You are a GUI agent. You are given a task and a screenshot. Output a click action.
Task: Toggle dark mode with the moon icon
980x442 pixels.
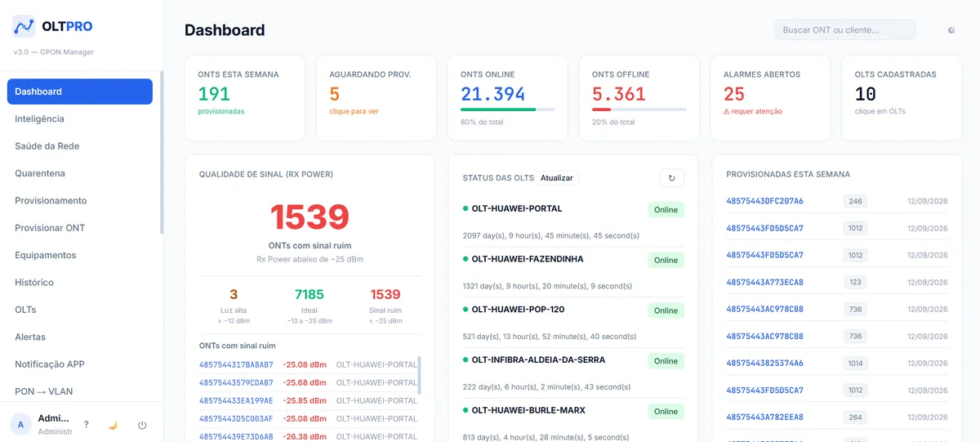[x=114, y=425]
